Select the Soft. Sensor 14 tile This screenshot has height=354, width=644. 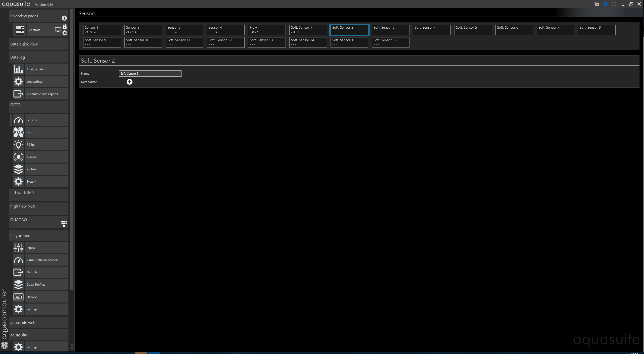308,42
